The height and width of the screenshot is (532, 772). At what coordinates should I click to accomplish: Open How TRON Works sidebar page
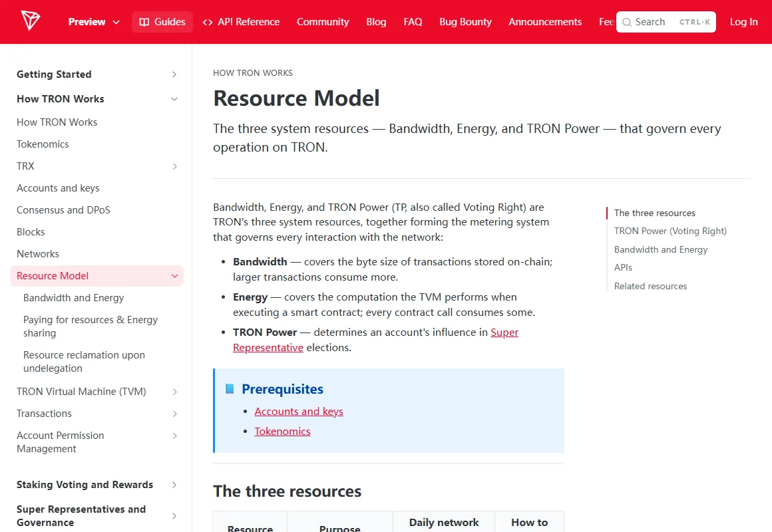pyautogui.click(x=57, y=122)
